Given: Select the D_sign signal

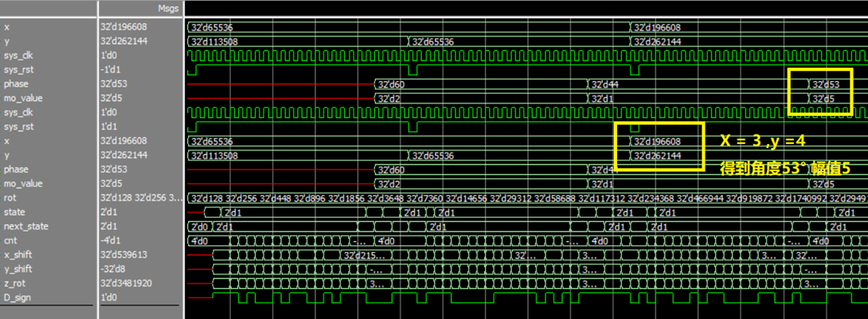Looking at the screenshot, I should point(18,298).
